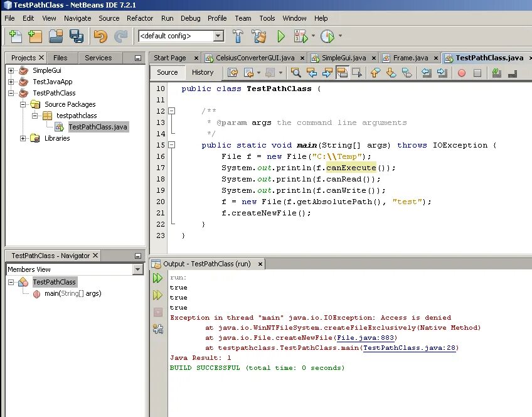Image resolution: width=532 pixels, height=417 pixels.
Task: Collapse TestPathClass node in Navigator
Action: tap(11, 282)
